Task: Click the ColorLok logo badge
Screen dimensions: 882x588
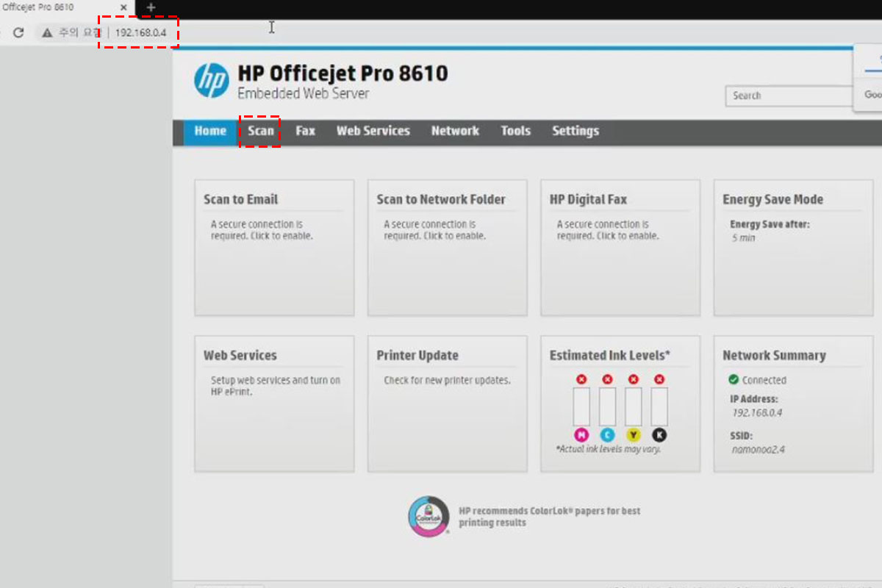Action: (429, 516)
